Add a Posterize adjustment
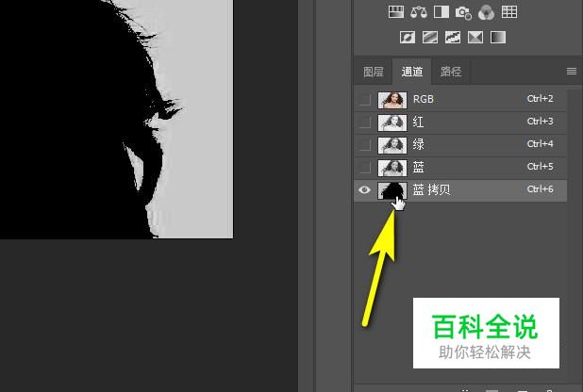583x392 pixels. (430, 37)
